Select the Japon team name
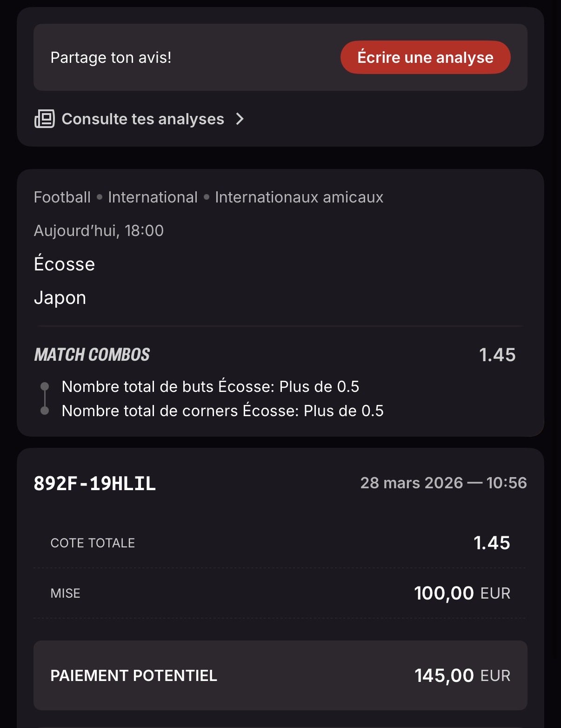This screenshot has width=561, height=728. tap(60, 298)
